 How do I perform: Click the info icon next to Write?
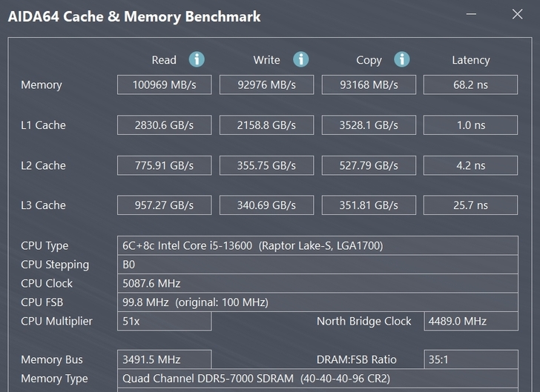(300, 59)
